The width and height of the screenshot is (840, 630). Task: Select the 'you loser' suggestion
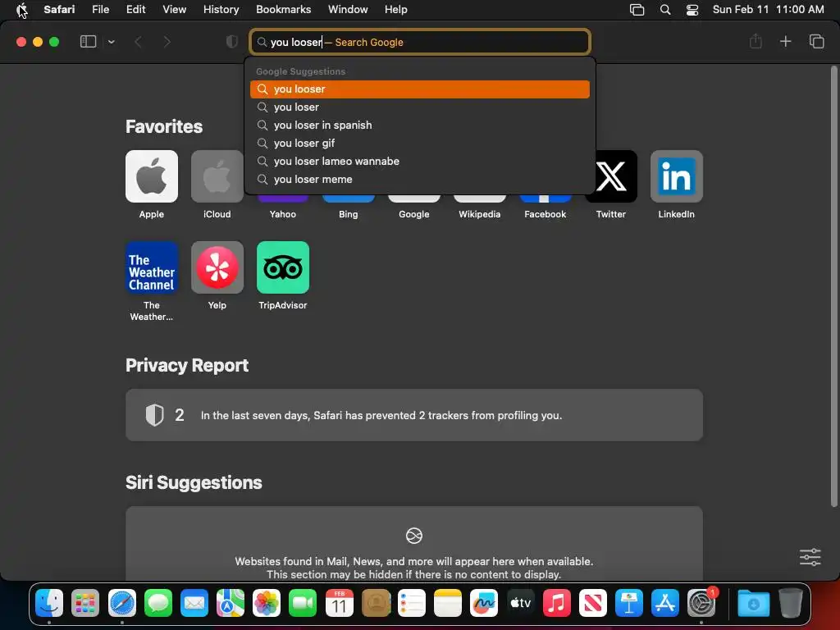(x=420, y=107)
